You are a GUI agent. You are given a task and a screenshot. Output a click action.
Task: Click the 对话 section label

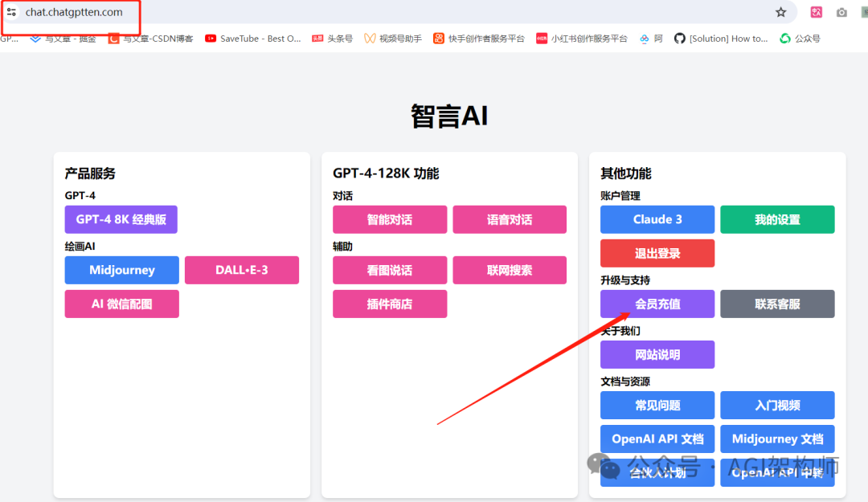pyautogui.click(x=342, y=196)
